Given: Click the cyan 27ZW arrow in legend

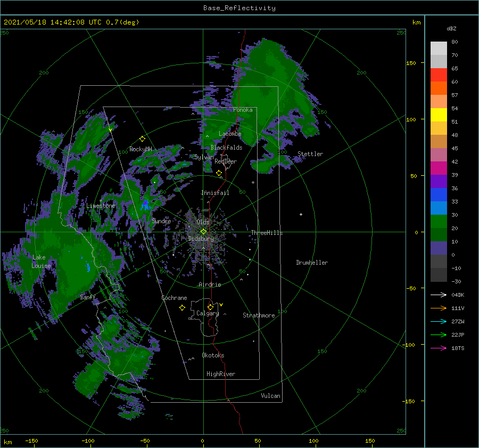Looking at the screenshot, I should [439, 321].
